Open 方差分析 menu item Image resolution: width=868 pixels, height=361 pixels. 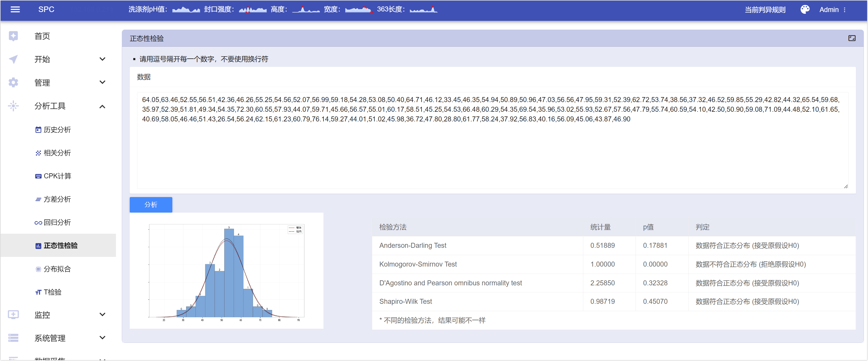pyautogui.click(x=58, y=199)
